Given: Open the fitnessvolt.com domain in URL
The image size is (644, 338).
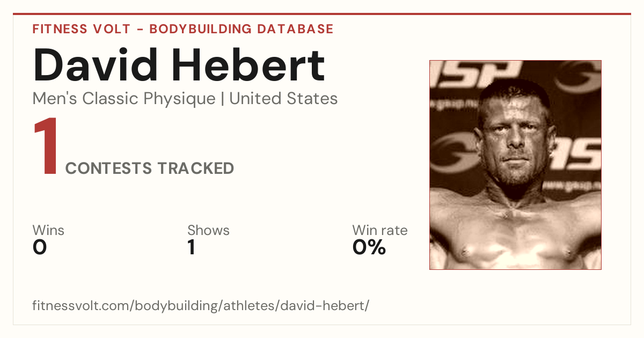Looking at the screenshot, I should (81, 306).
